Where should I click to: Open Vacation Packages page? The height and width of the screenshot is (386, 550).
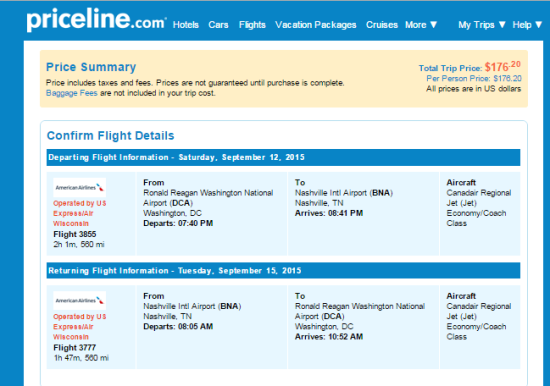316,25
